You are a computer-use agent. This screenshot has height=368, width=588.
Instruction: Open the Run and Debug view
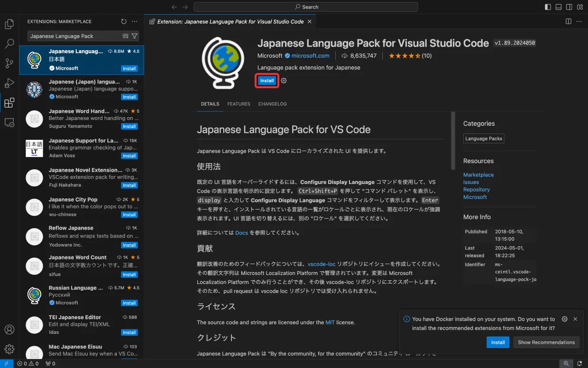click(9, 83)
